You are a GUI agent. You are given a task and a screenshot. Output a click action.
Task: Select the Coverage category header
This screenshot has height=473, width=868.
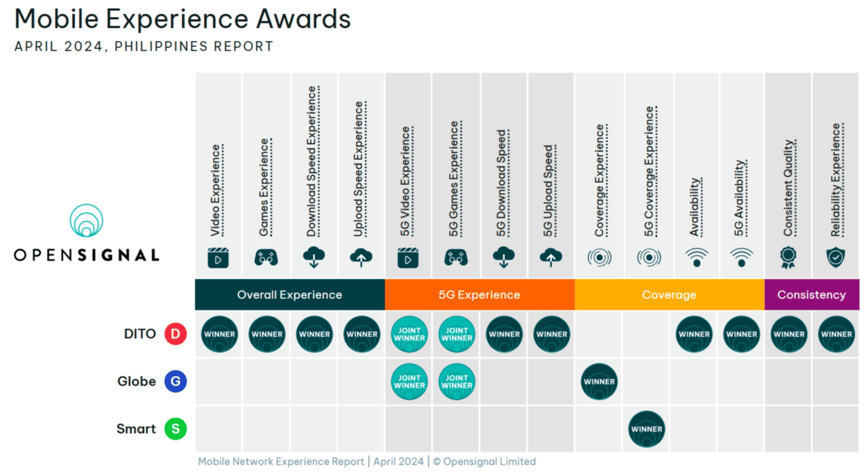[x=669, y=295]
